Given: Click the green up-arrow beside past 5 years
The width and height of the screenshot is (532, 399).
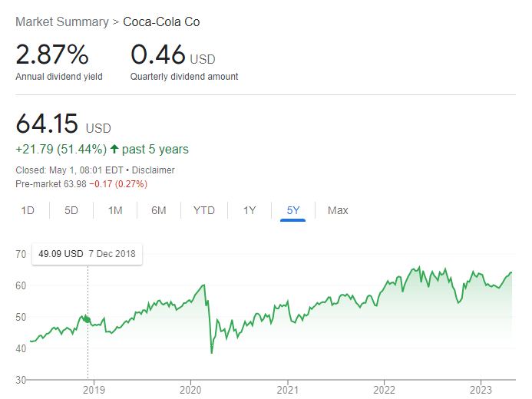Looking at the screenshot, I should pos(114,149).
